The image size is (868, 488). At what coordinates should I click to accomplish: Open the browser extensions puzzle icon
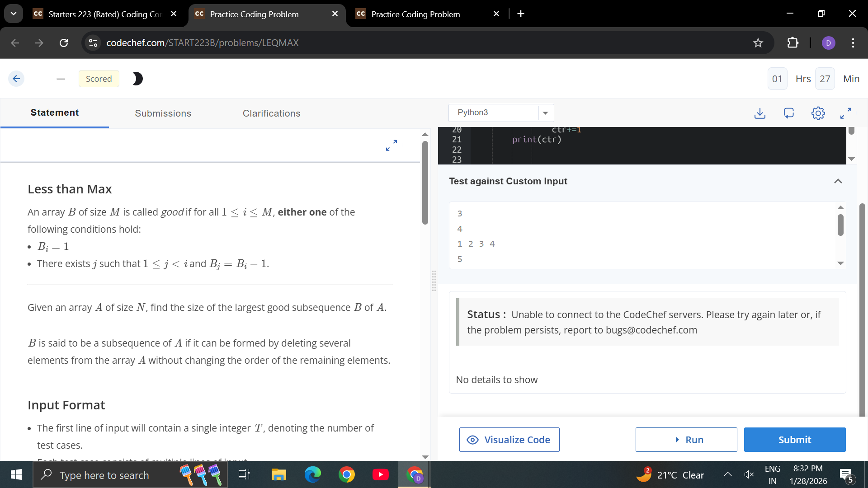793,43
